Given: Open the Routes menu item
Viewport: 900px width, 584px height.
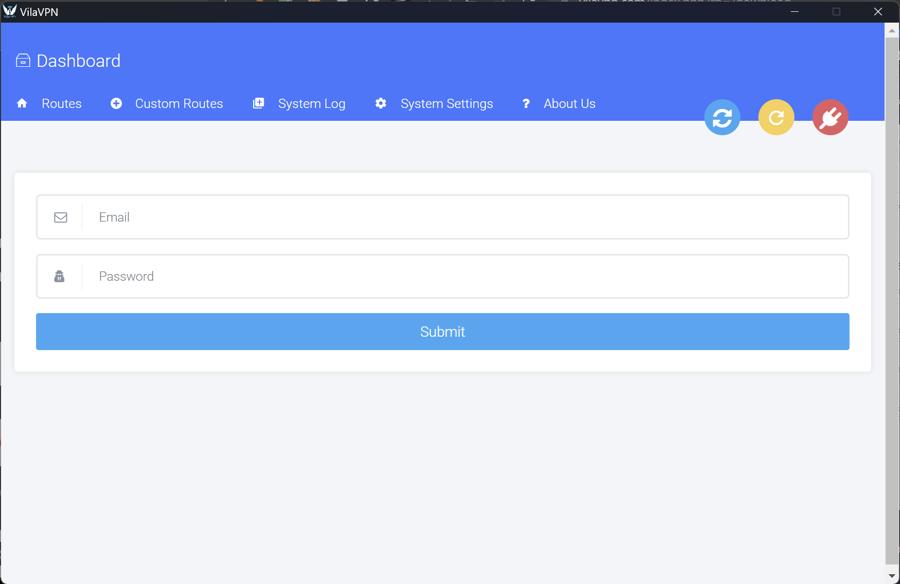Looking at the screenshot, I should 61,104.
